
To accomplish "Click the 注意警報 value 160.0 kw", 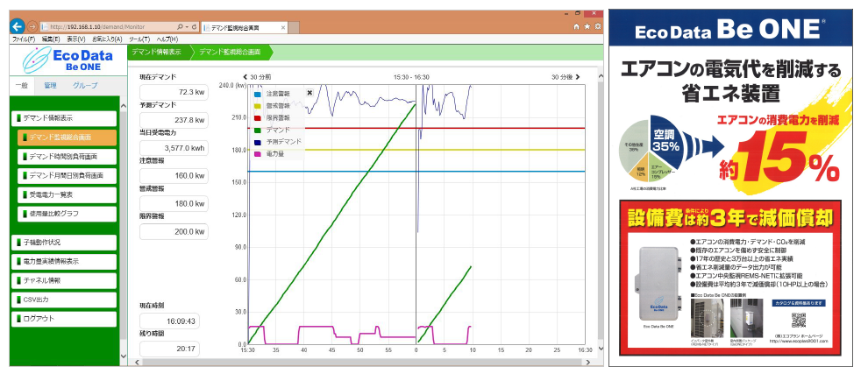I will [174, 176].
